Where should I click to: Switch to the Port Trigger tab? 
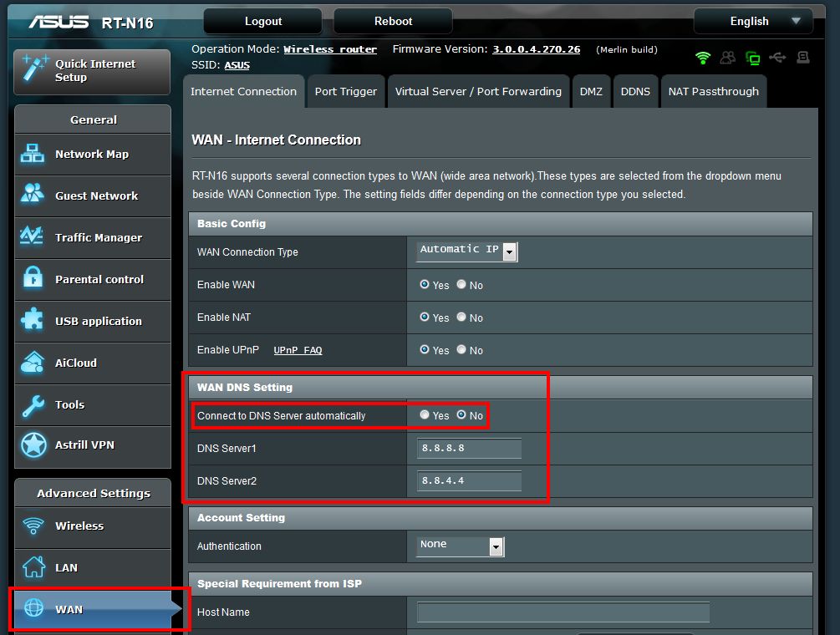pyautogui.click(x=346, y=92)
